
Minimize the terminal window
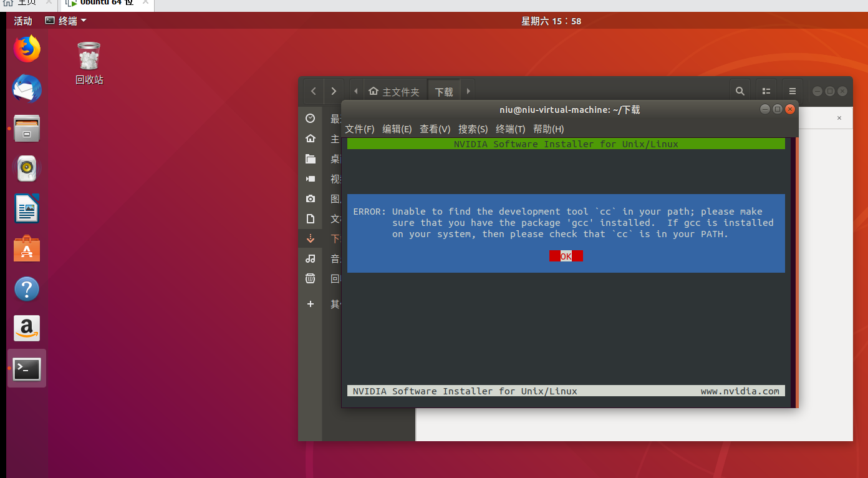(x=764, y=109)
